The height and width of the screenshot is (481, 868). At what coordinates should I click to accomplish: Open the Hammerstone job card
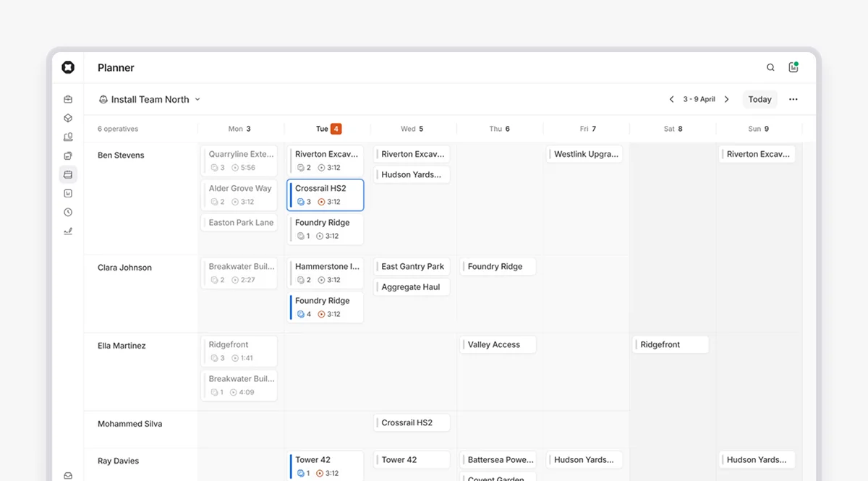tap(325, 273)
